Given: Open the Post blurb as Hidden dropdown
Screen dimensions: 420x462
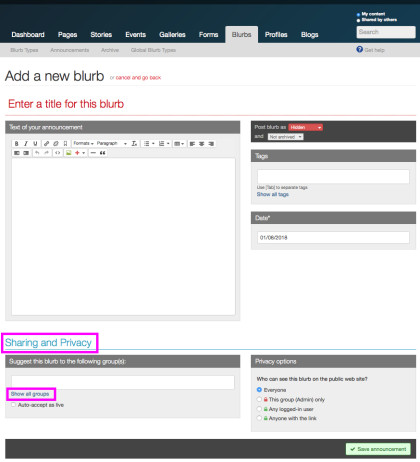Looking at the screenshot, I should pyautogui.click(x=305, y=127).
